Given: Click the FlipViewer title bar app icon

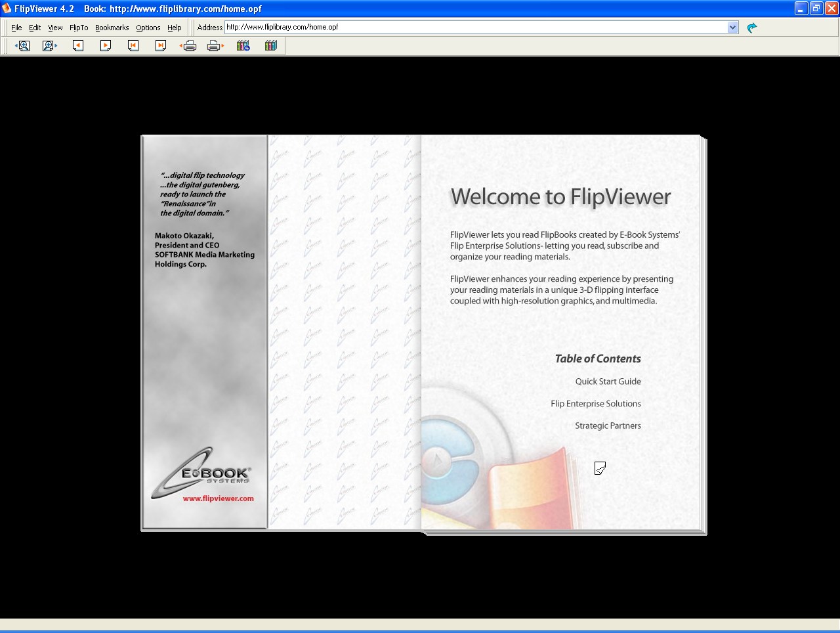Looking at the screenshot, I should click(7, 9).
